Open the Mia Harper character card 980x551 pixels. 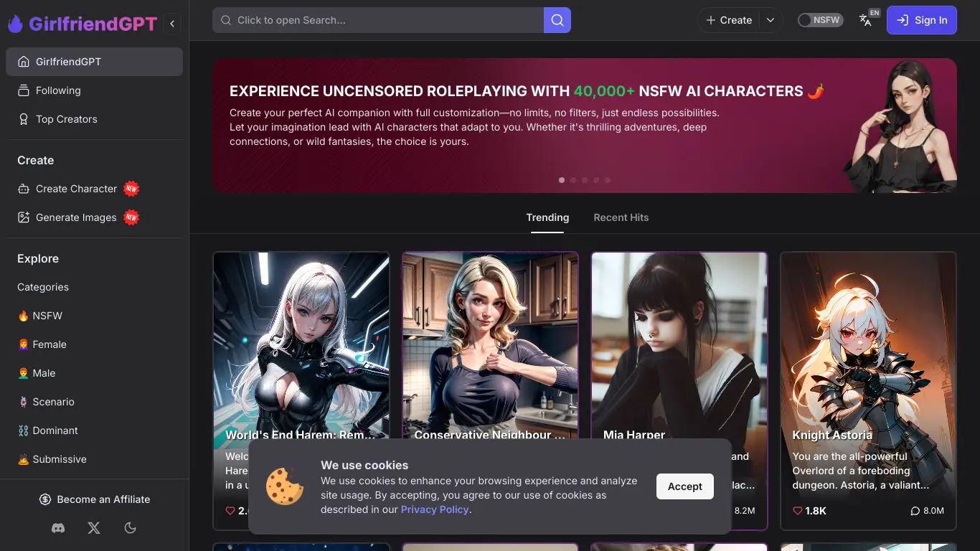click(x=679, y=390)
